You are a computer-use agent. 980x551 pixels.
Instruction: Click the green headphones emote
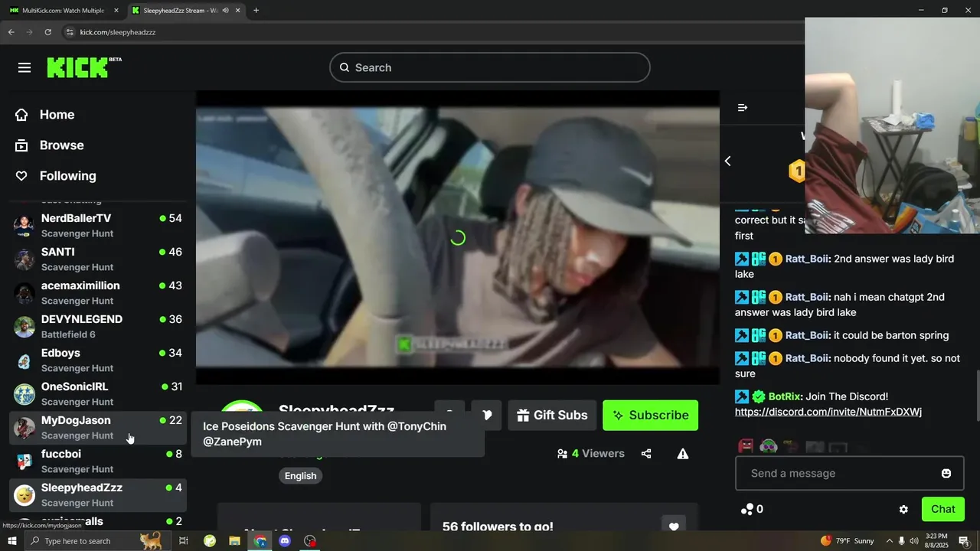pyautogui.click(x=769, y=447)
